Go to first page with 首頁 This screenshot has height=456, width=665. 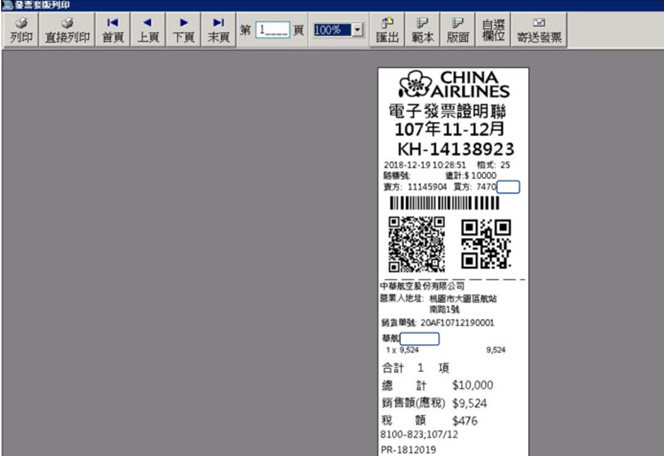point(112,30)
